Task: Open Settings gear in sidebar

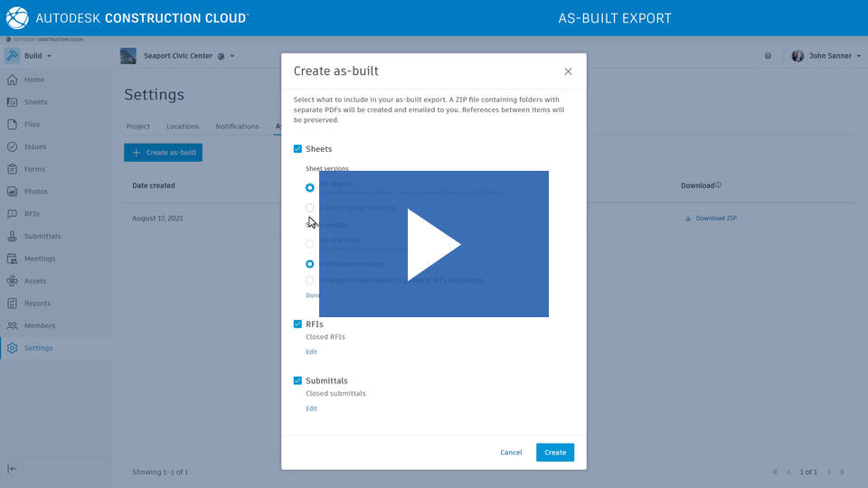Action: (x=12, y=348)
